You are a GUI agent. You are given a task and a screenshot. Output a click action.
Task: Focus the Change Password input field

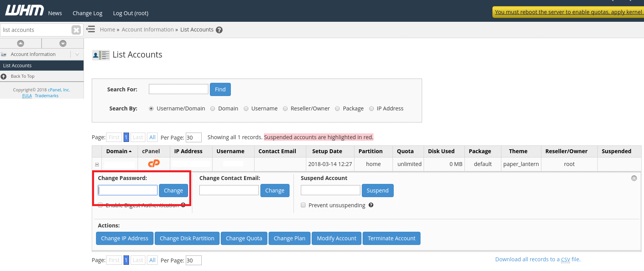click(128, 190)
